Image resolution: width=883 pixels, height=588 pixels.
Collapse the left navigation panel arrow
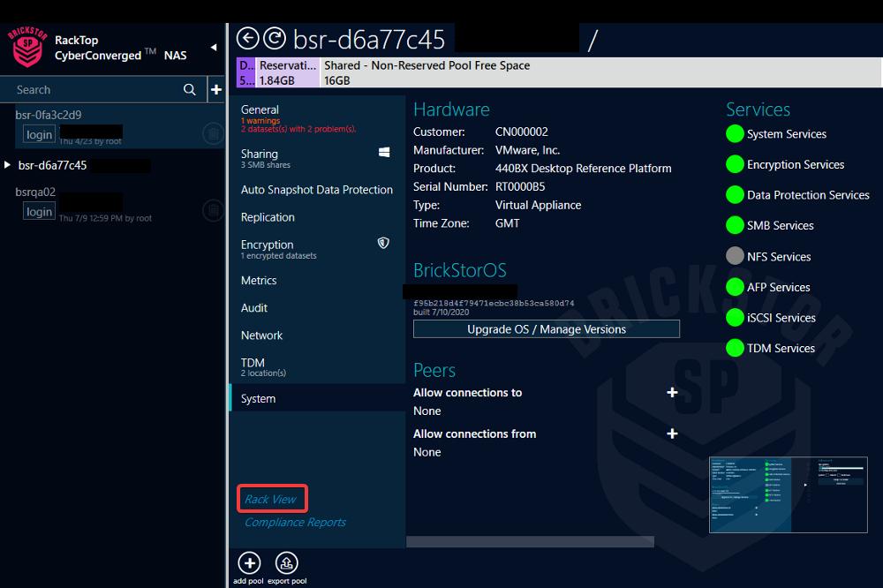point(212,46)
